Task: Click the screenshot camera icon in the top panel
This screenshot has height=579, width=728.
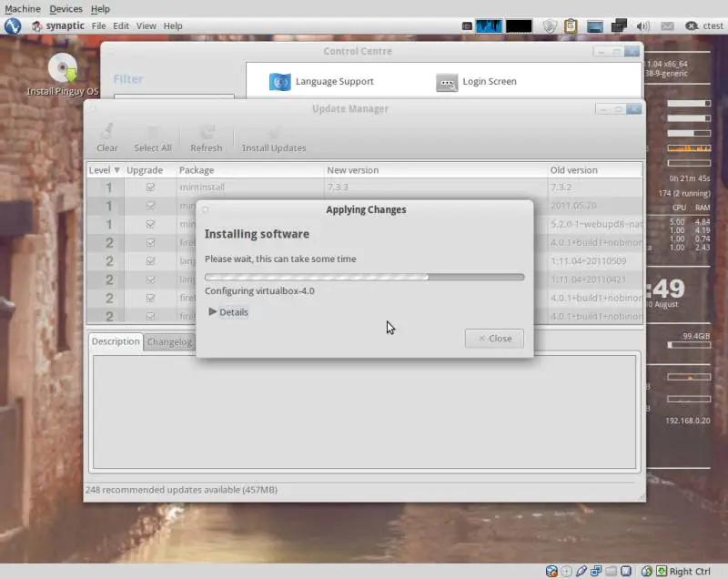Action: click(x=467, y=26)
